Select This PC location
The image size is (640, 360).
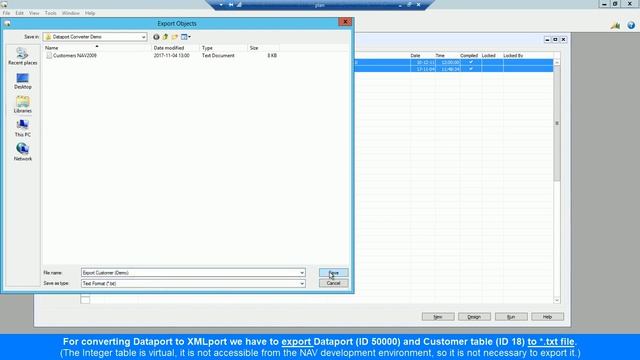[x=22, y=128]
